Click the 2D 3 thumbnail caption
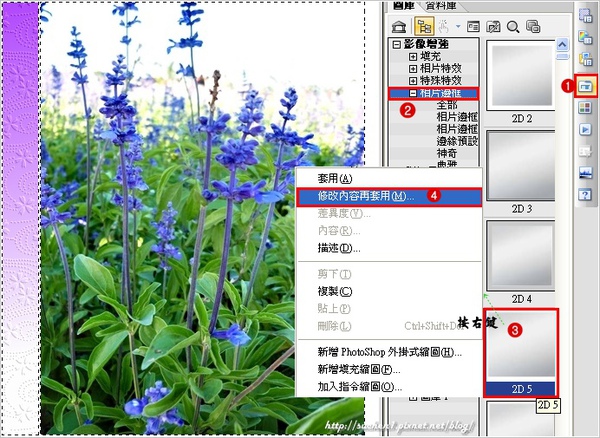The image size is (600, 438). (522, 209)
